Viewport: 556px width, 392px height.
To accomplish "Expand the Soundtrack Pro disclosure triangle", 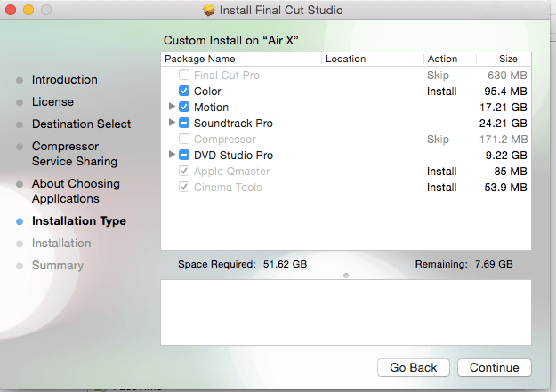I will 172,124.
